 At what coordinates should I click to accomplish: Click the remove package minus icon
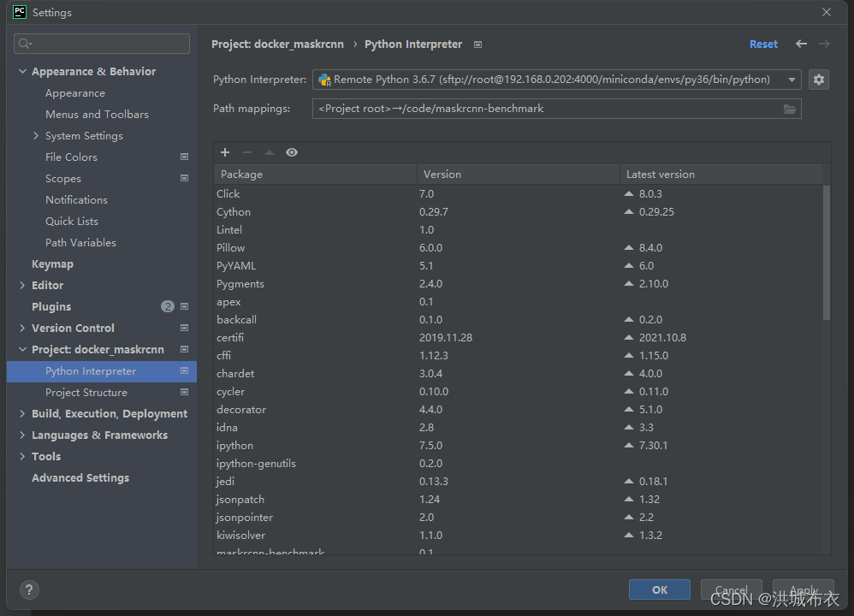point(247,152)
